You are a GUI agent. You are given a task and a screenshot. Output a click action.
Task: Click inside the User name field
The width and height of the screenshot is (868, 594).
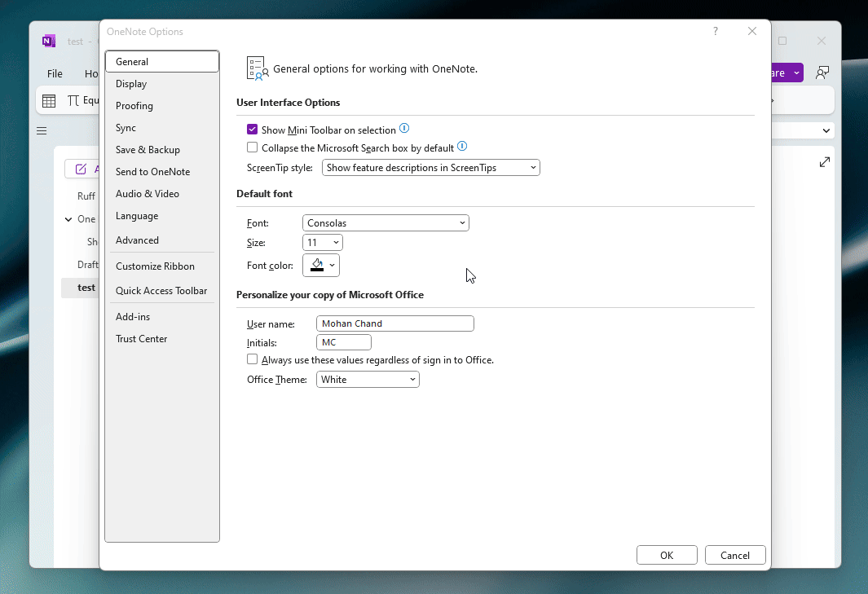[x=394, y=323]
